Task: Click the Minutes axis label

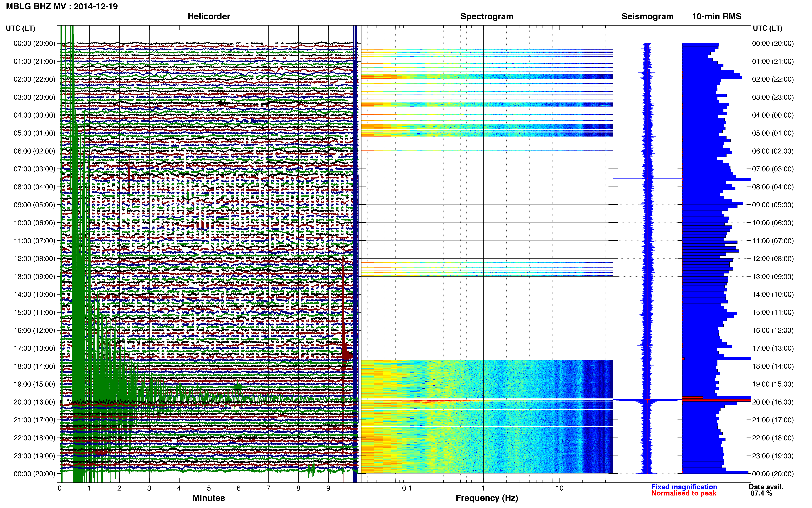Action: 209,498
